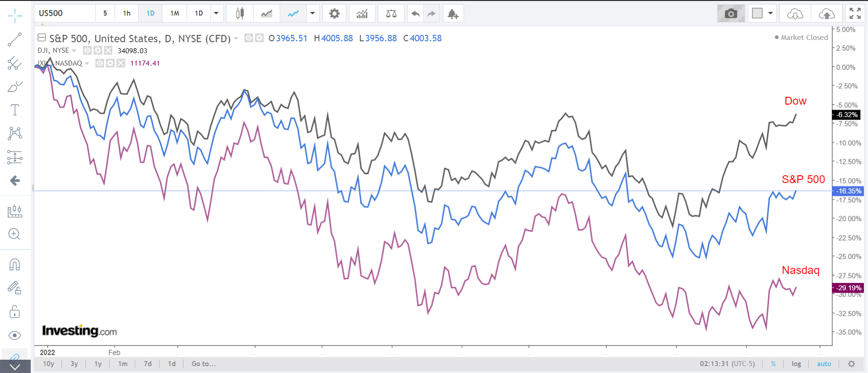Save chart layout to cloud
Screen dimensions: 868x373
click(x=827, y=13)
